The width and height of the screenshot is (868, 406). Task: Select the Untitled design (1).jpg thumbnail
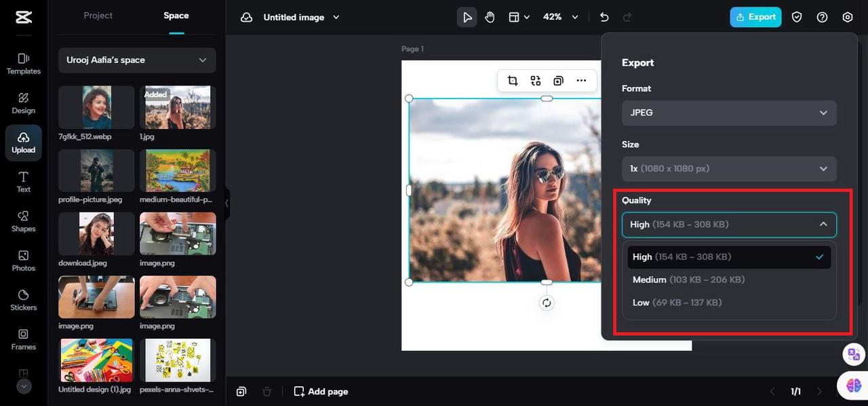coord(96,360)
